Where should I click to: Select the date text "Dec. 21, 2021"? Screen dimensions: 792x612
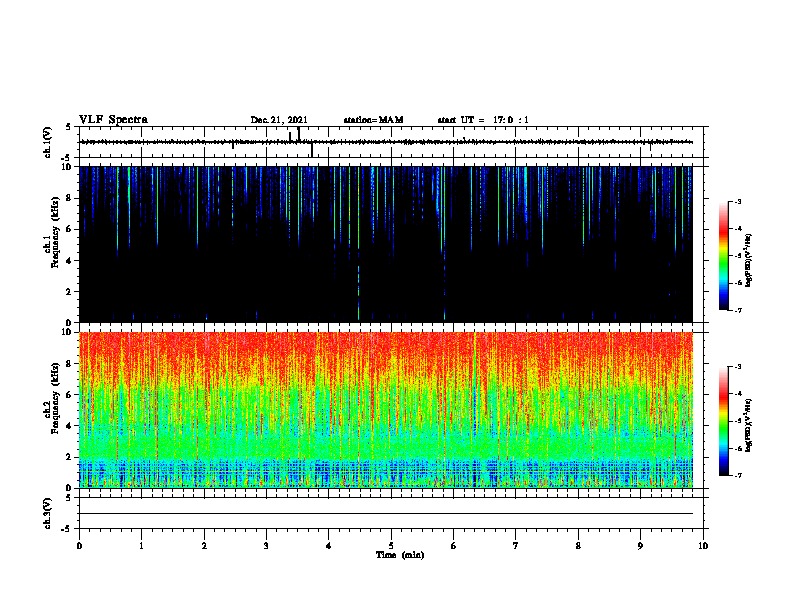[279, 120]
